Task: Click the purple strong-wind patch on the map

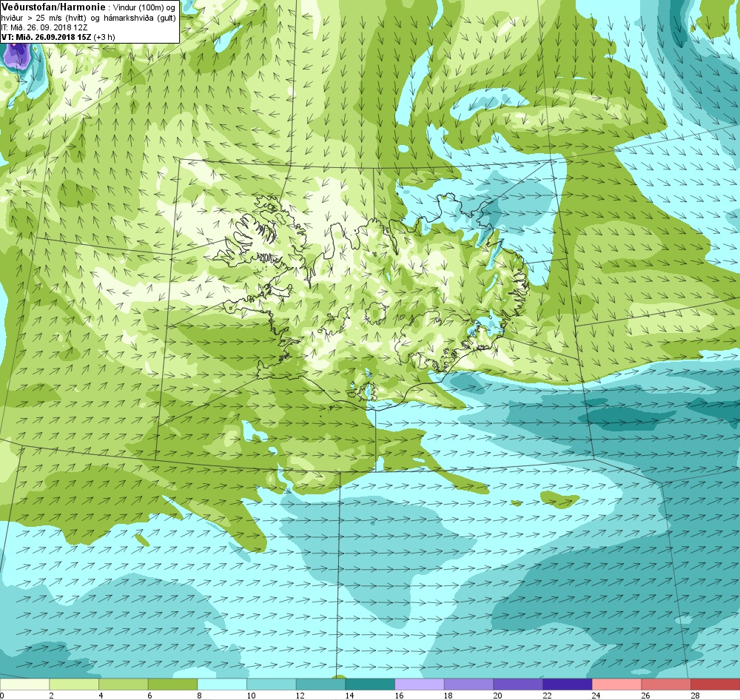Action: 17,55
